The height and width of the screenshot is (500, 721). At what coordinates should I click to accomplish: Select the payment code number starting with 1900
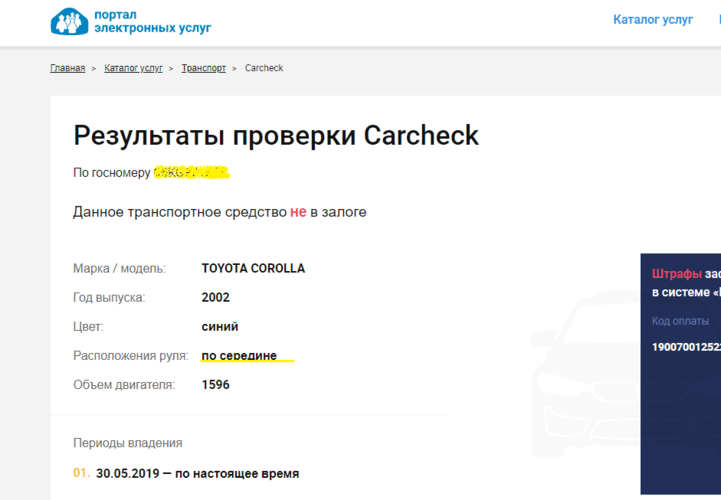(685, 347)
